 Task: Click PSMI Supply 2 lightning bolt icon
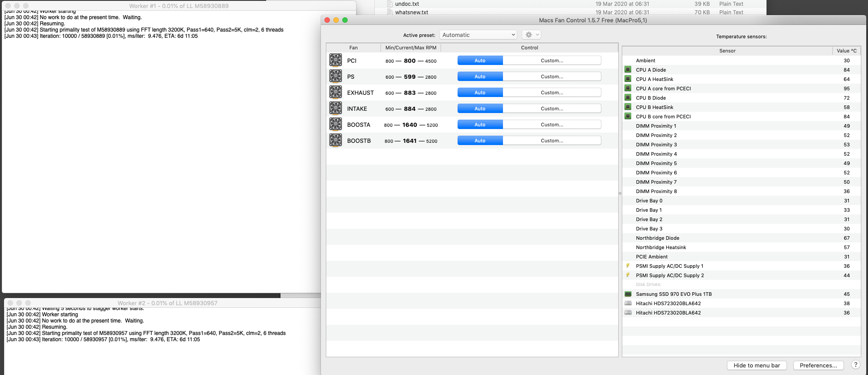click(x=628, y=275)
